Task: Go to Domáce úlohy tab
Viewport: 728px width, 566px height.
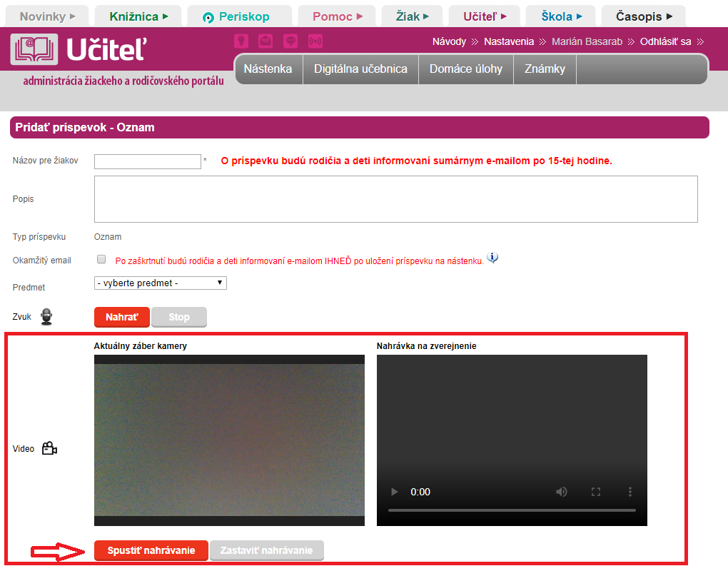Action: coord(465,69)
